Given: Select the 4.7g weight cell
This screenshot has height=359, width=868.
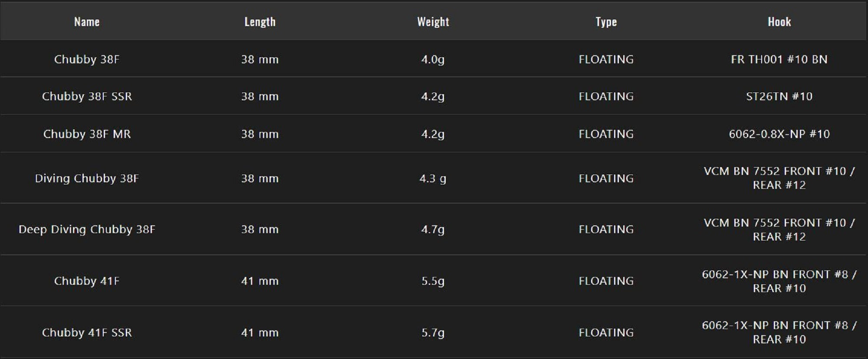Looking at the screenshot, I should point(433,229).
